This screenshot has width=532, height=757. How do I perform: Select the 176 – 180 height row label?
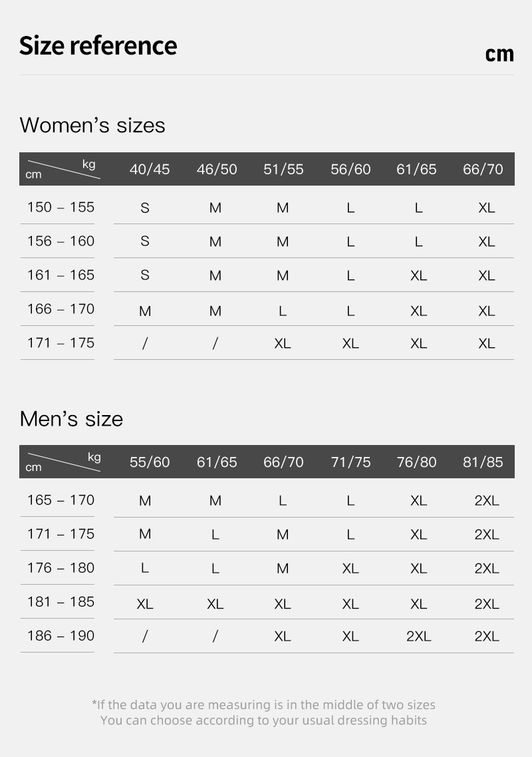[x=61, y=567]
